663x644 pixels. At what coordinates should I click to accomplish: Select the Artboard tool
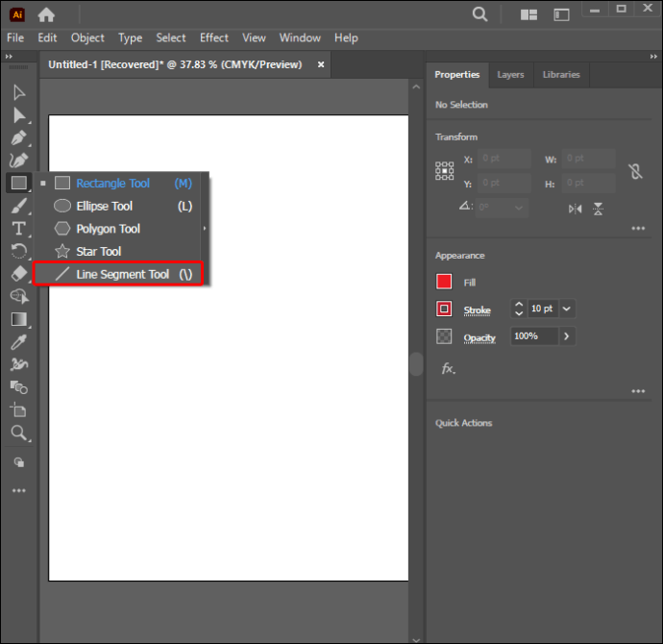pyautogui.click(x=18, y=409)
